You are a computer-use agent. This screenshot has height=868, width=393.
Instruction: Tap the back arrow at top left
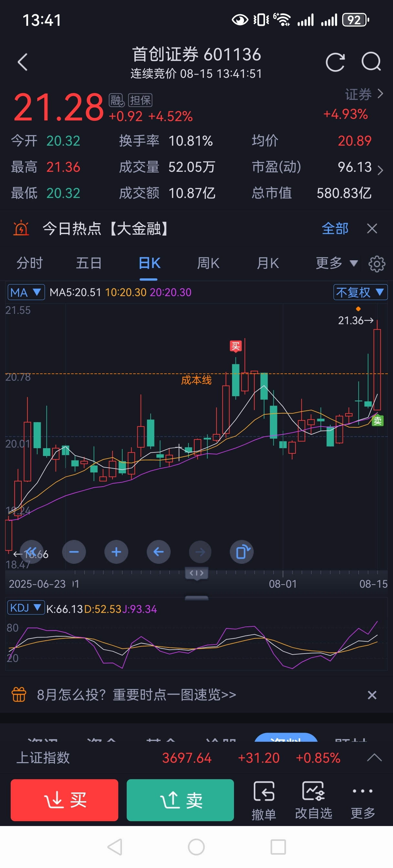[x=23, y=62]
